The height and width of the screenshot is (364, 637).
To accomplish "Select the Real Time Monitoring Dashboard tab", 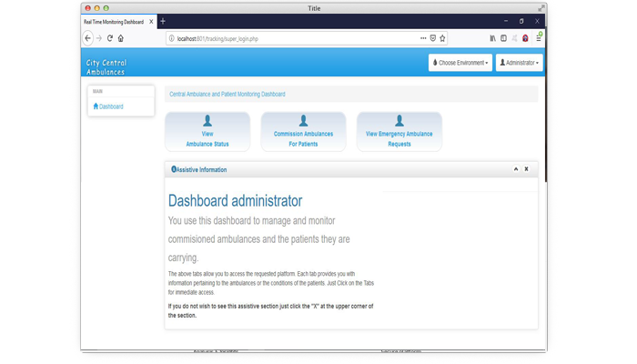I will click(x=116, y=21).
